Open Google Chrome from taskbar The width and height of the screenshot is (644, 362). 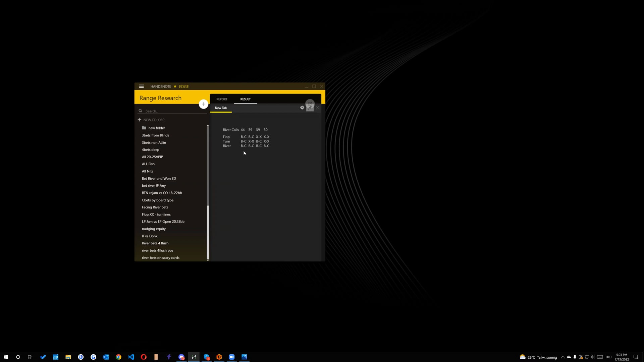118,357
